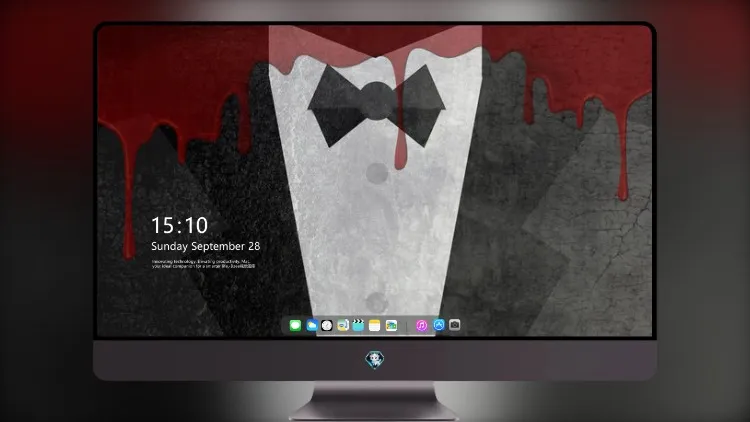Image resolution: width=750 pixels, height=422 pixels.
Task: Open the yellow Notes app
Action: (x=375, y=325)
